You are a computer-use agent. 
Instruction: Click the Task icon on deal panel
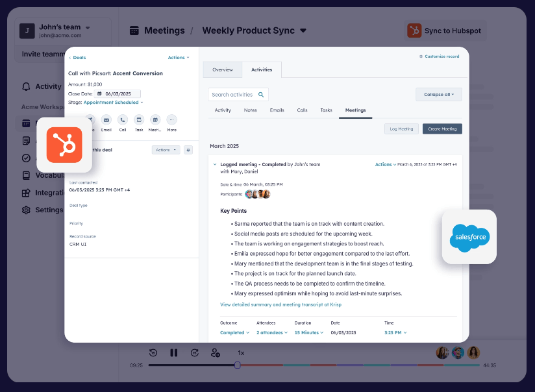(x=139, y=120)
